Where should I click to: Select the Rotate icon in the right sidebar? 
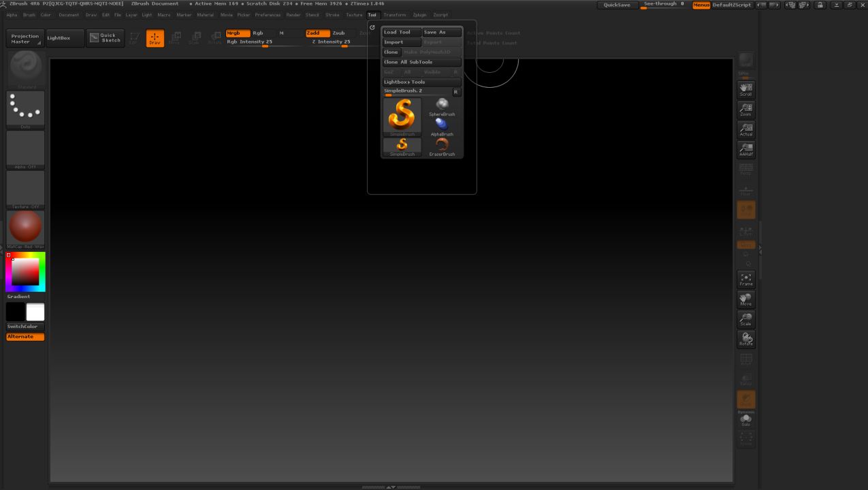pyautogui.click(x=745, y=340)
